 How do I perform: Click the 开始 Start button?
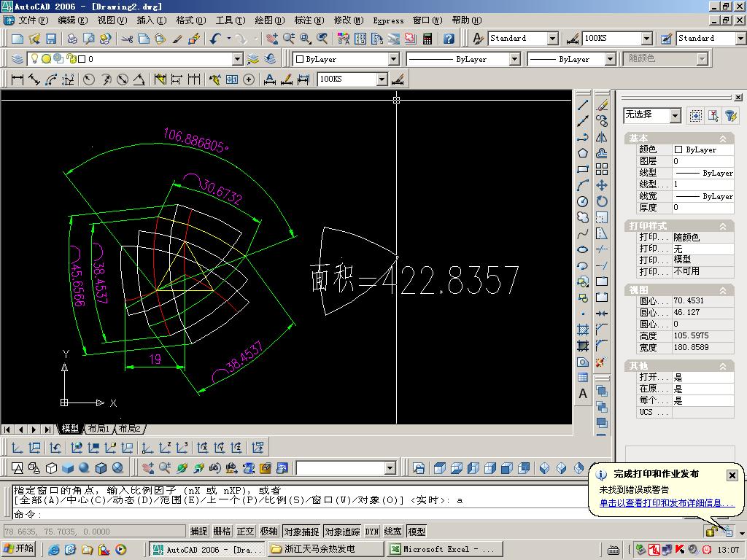[20, 548]
